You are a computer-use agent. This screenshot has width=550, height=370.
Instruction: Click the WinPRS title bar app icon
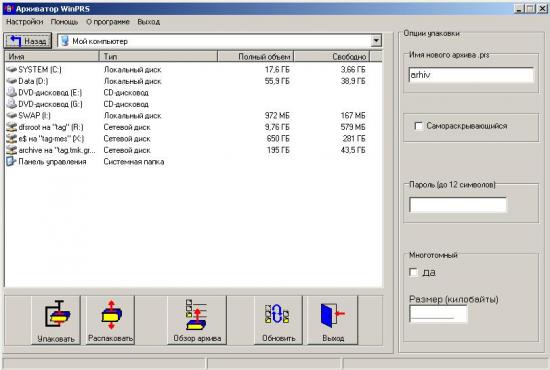click(x=9, y=8)
